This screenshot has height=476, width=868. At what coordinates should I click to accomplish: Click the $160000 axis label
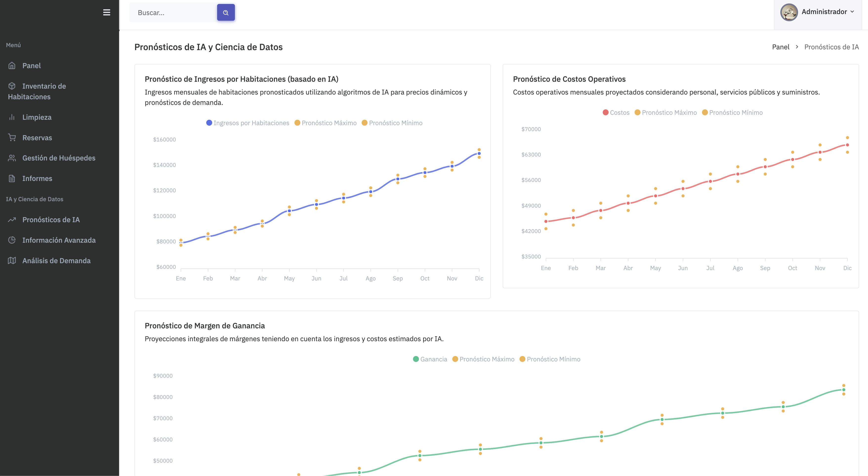click(x=165, y=139)
